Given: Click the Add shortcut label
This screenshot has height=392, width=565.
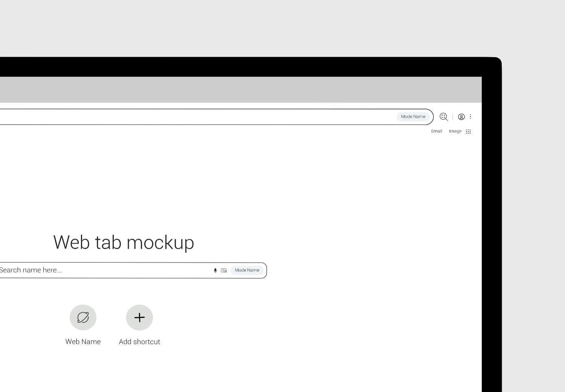Looking at the screenshot, I should click(x=139, y=342).
